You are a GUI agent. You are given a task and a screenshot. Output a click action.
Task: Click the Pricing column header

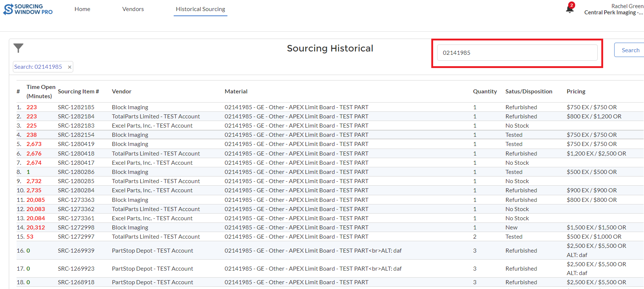576,92
